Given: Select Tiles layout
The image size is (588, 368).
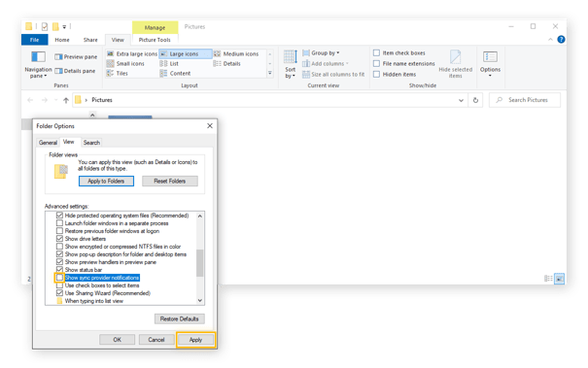Looking at the screenshot, I should tap(118, 74).
